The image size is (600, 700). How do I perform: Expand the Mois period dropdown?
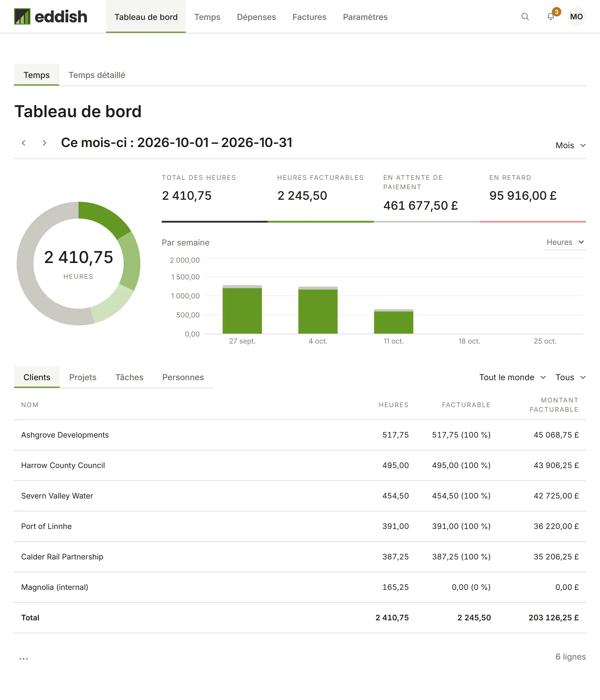pyautogui.click(x=570, y=145)
